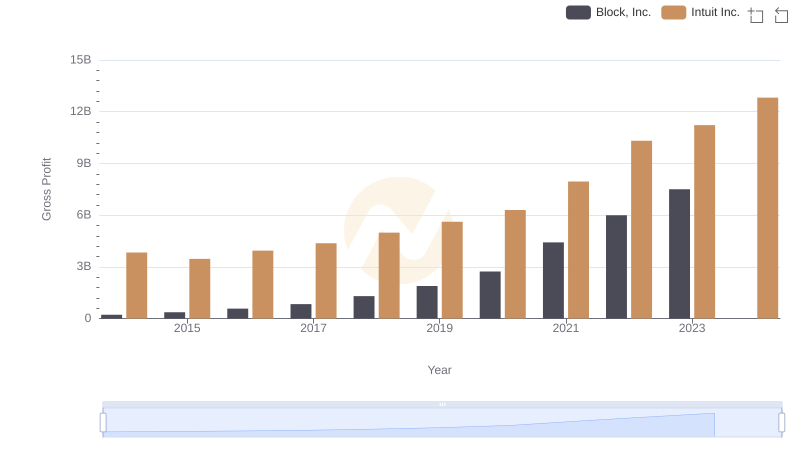
Task: Select the 2019 Block, Inc. bar
Action: click(x=427, y=302)
